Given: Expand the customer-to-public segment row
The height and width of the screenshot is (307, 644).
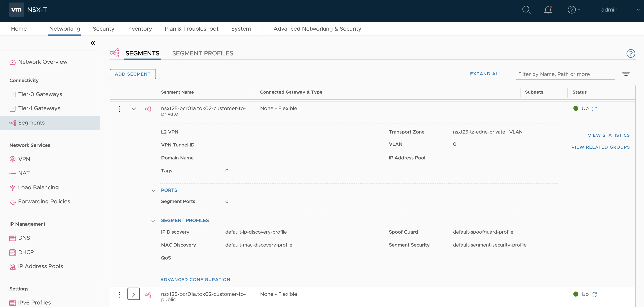Looking at the screenshot, I should click(x=134, y=294).
